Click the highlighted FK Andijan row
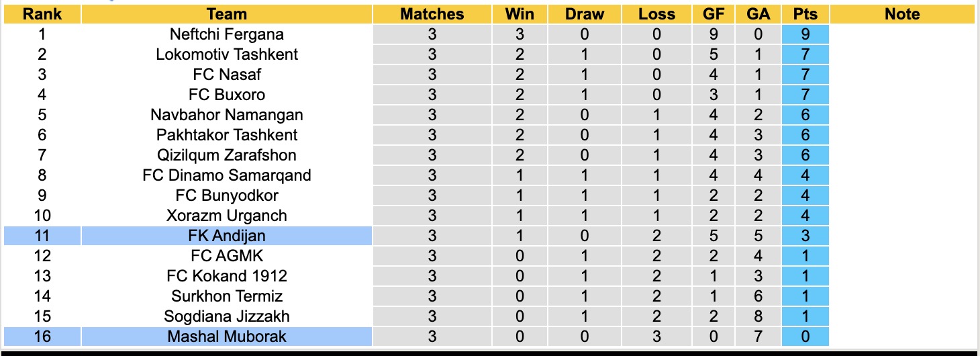Screen dimensions: 980x356 [227, 236]
